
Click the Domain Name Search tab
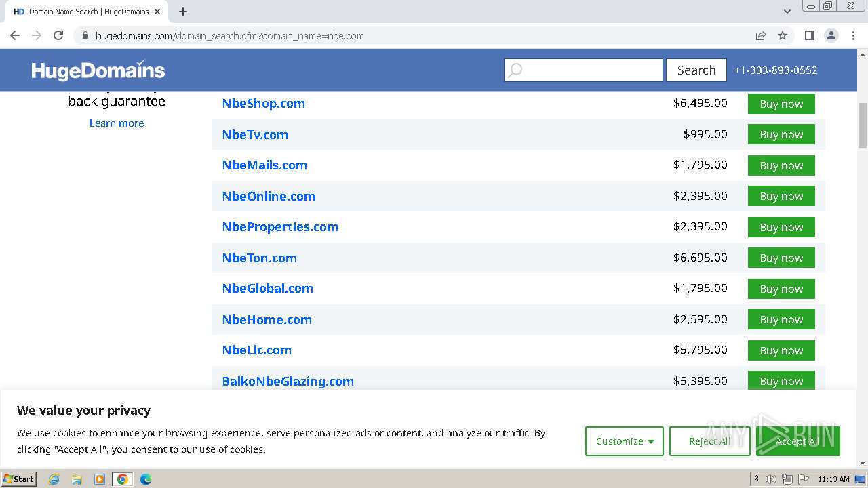point(88,12)
